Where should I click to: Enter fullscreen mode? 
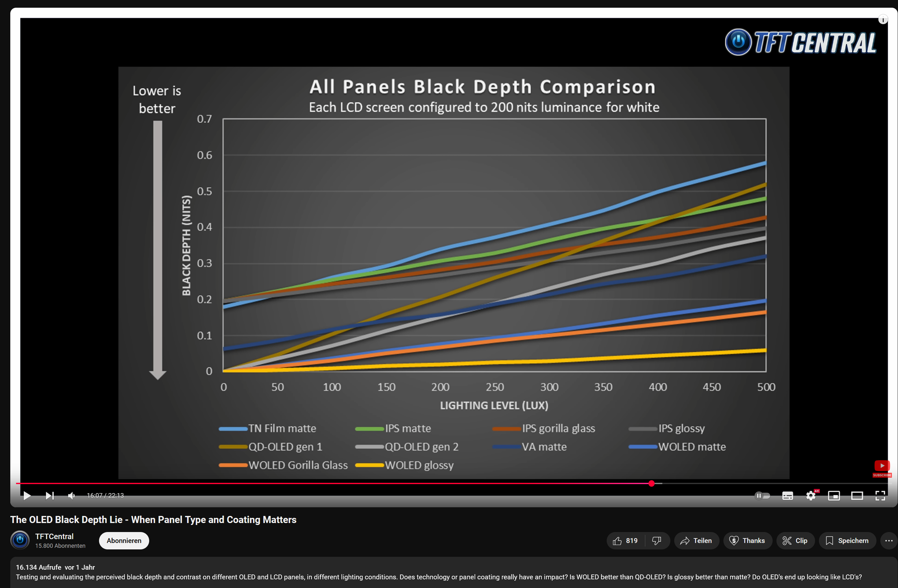[x=880, y=496]
